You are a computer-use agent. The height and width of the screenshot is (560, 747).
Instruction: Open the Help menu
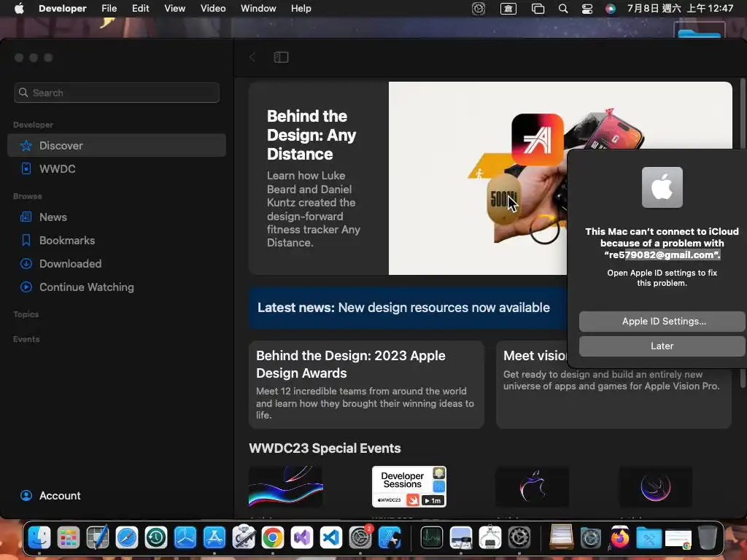301,9
